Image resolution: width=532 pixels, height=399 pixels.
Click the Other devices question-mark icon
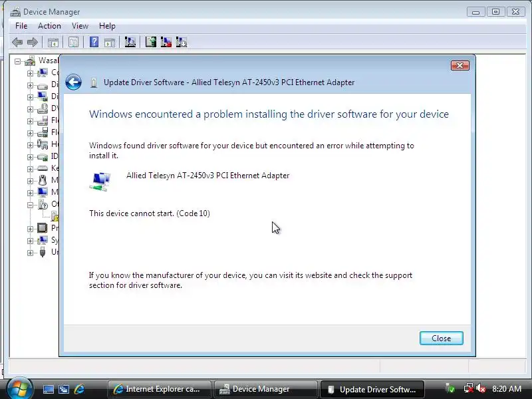[x=43, y=204]
